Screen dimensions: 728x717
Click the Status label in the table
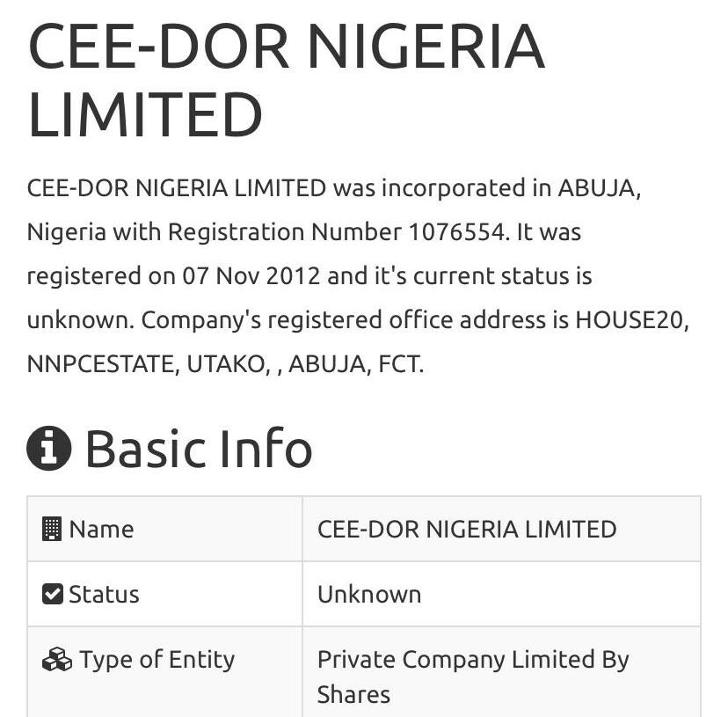(104, 595)
